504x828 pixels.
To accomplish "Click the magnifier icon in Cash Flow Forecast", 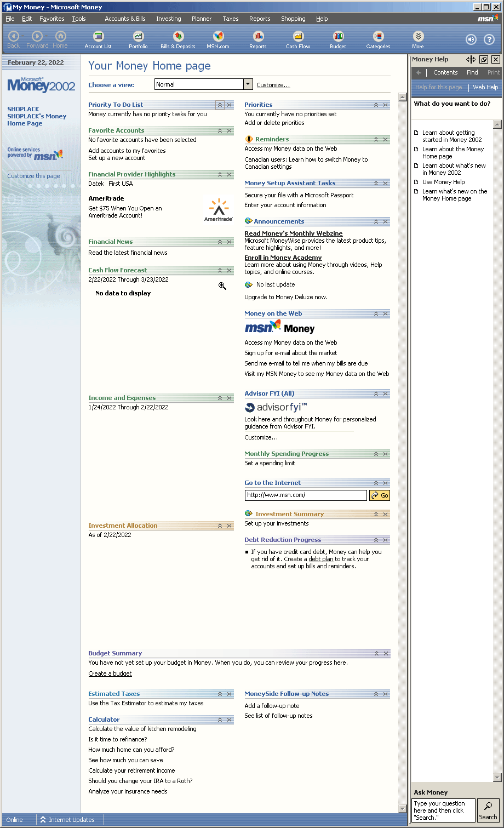I will pyautogui.click(x=222, y=286).
